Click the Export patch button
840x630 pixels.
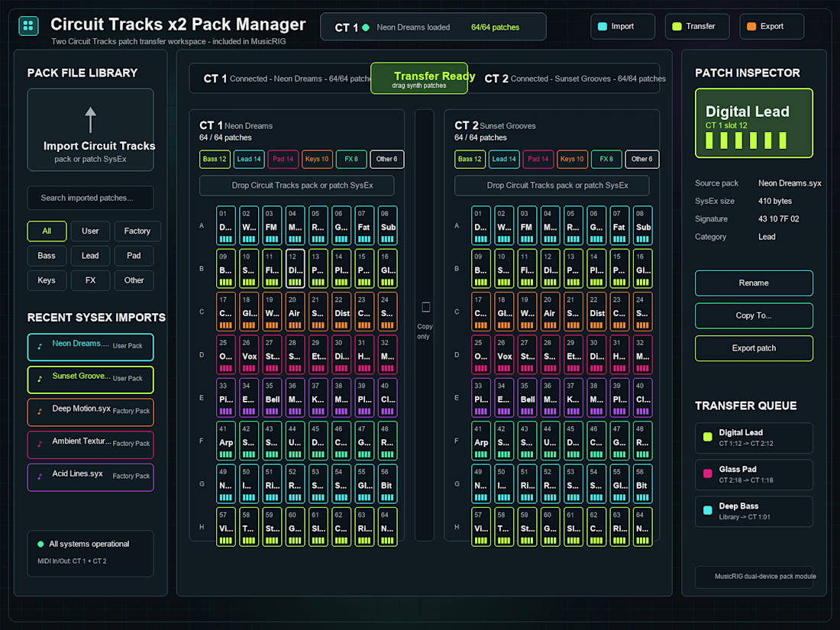tap(753, 348)
